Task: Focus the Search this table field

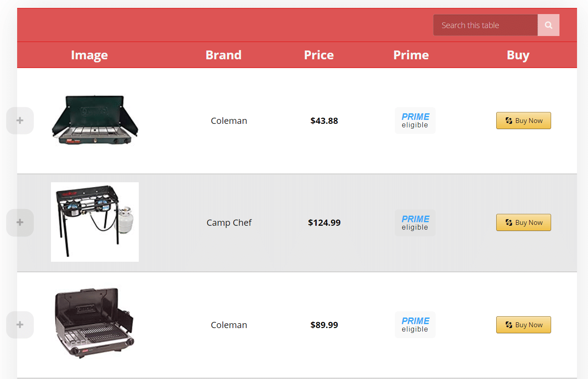Action: coord(485,25)
